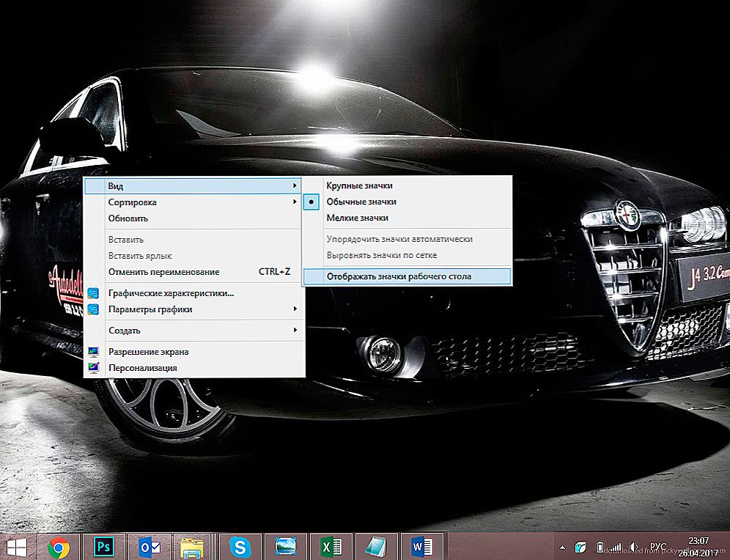Open network signal icon in the tray
The image size is (730, 560).
coord(616,548)
